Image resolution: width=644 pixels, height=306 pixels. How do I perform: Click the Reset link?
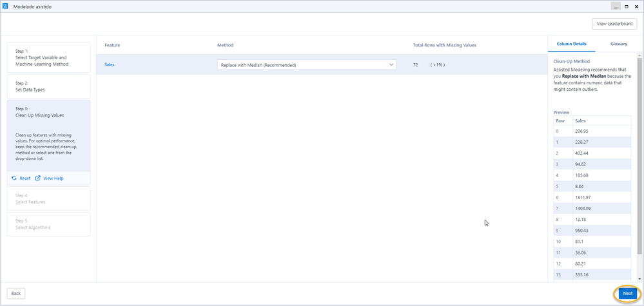[25, 178]
